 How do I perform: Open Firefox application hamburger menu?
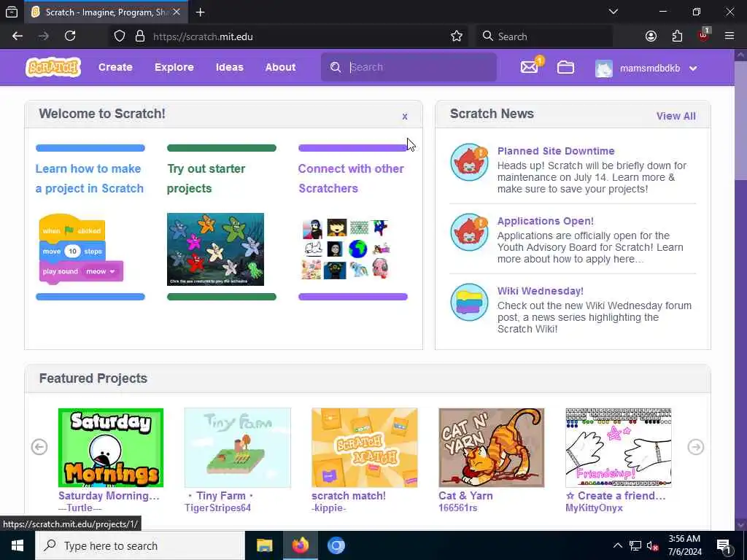click(729, 36)
